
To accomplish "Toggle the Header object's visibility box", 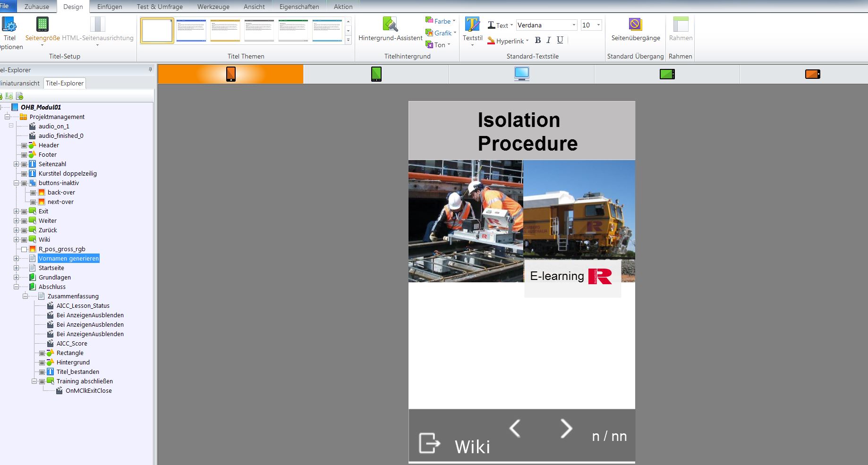I will (24, 145).
